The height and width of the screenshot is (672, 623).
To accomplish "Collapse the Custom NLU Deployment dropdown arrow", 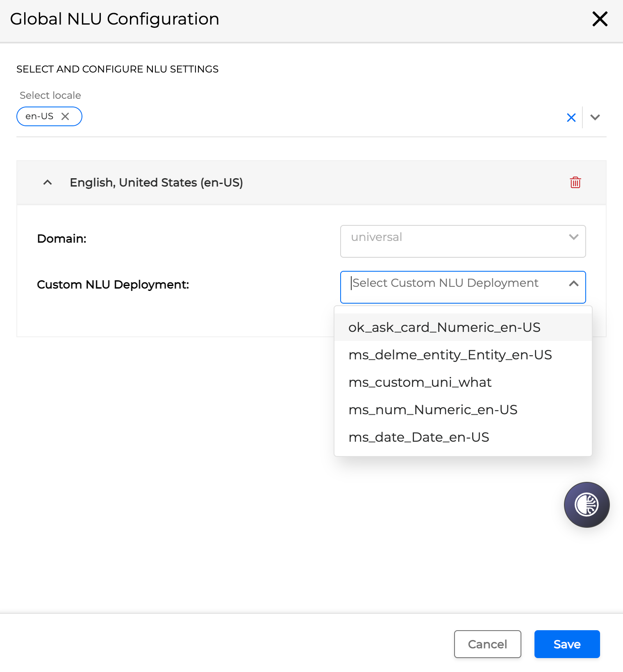I will tap(574, 284).
